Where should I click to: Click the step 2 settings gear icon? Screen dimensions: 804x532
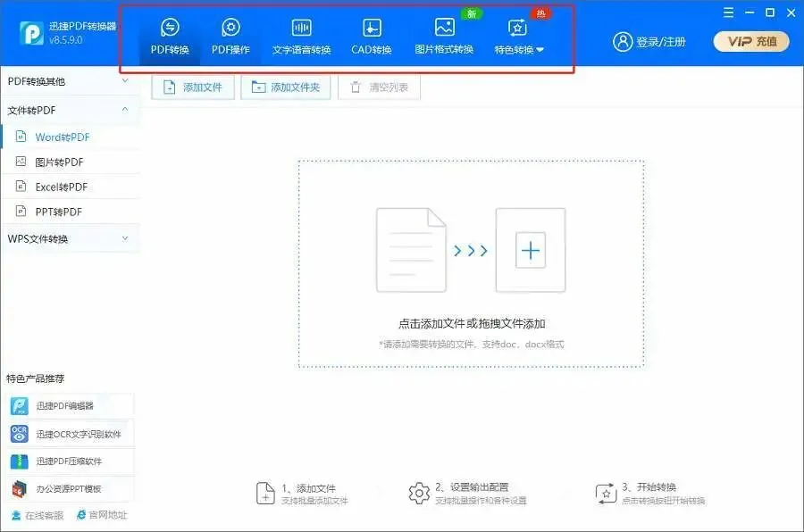tap(419, 493)
